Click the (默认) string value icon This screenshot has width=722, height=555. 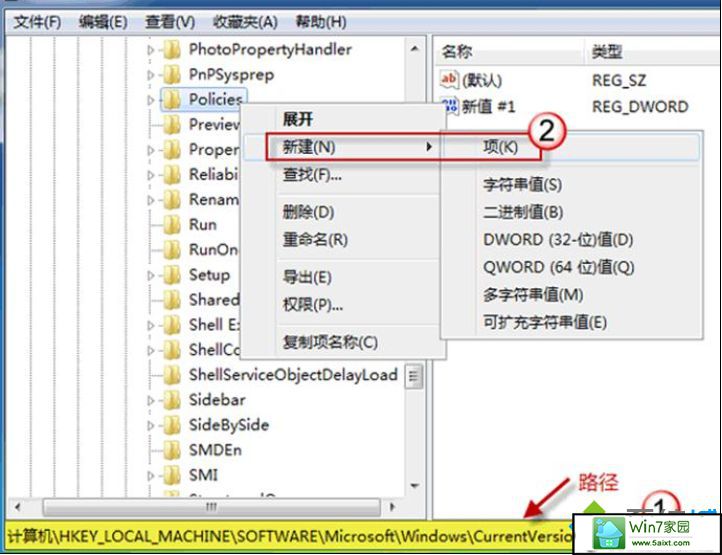click(x=448, y=80)
